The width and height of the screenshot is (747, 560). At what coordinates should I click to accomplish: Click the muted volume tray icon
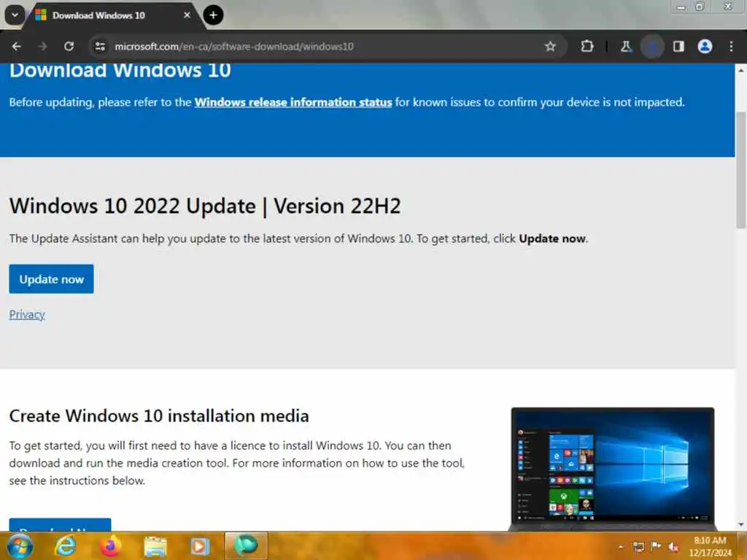tap(673, 547)
